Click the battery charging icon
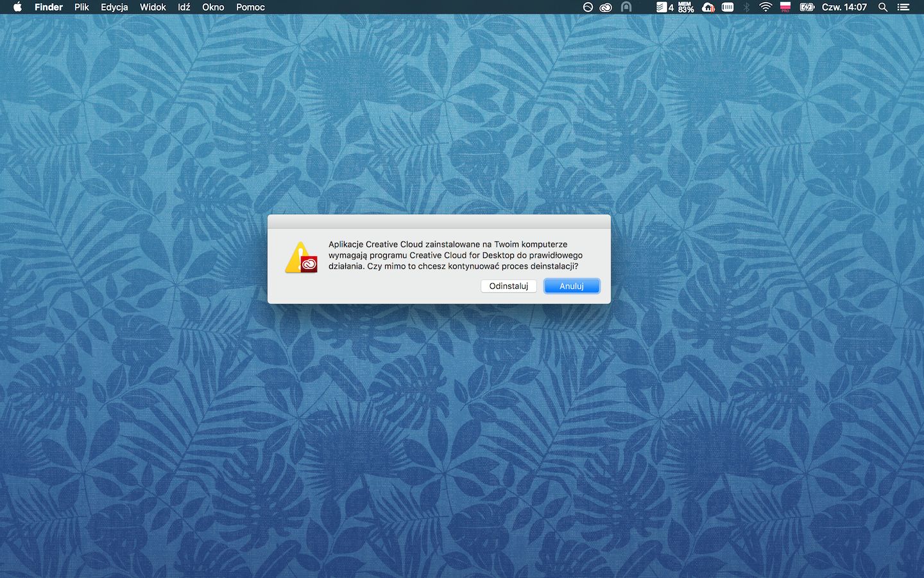Image resolution: width=924 pixels, height=578 pixels. click(x=807, y=7)
